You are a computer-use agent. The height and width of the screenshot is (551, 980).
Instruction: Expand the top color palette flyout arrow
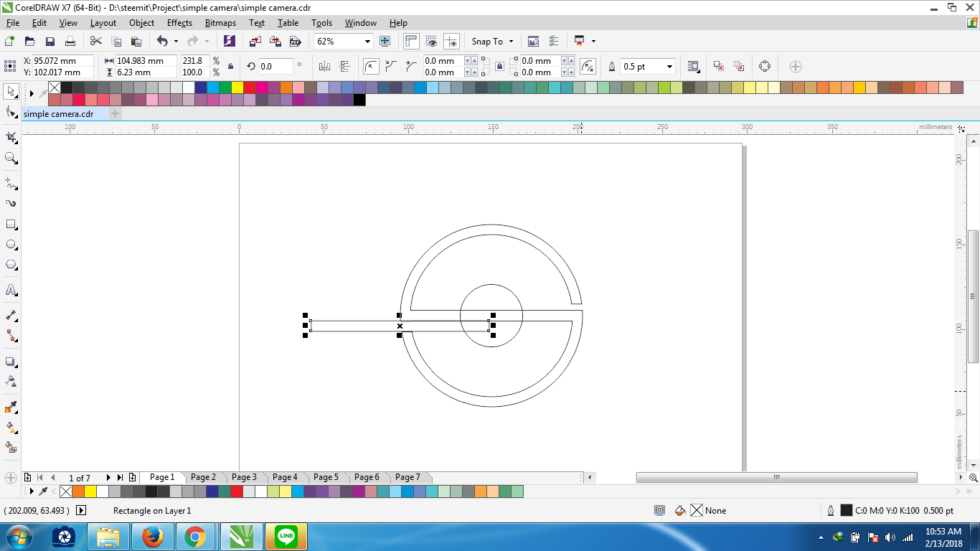[32, 93]
